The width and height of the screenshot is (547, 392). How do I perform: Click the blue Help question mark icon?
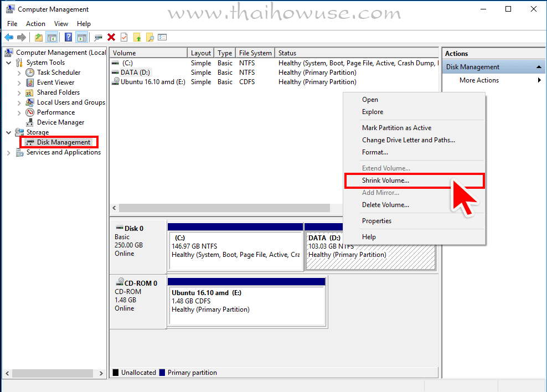tap(69, 37)
